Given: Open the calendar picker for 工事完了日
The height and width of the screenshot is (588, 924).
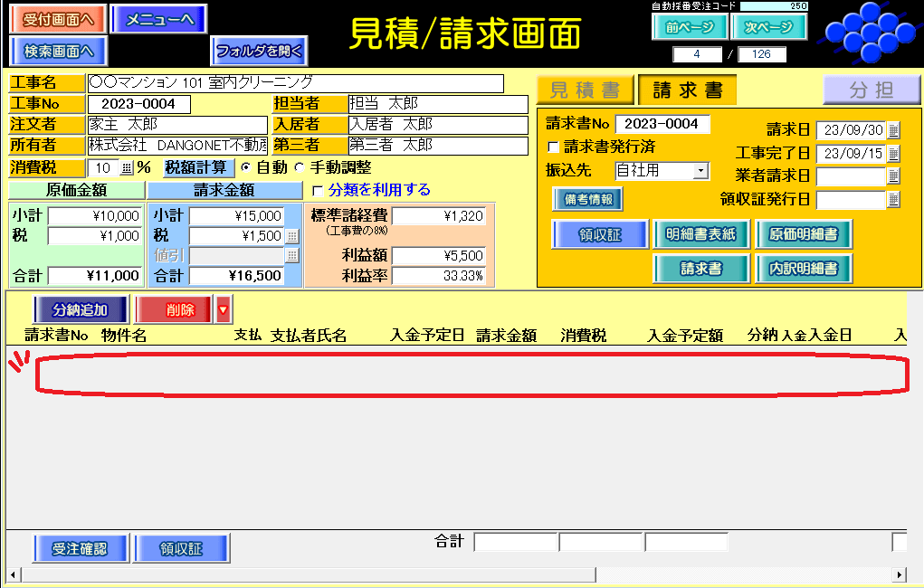Looking at the screenshot, I should pyautogui.click(x=894, y=153).
